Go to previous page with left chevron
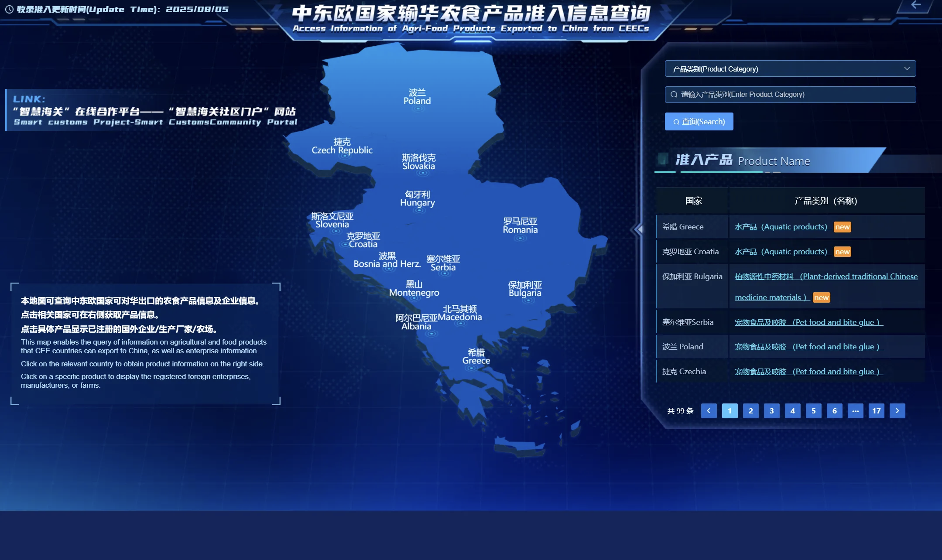Screen dimensions: 942x560 [x=709, y=411]
